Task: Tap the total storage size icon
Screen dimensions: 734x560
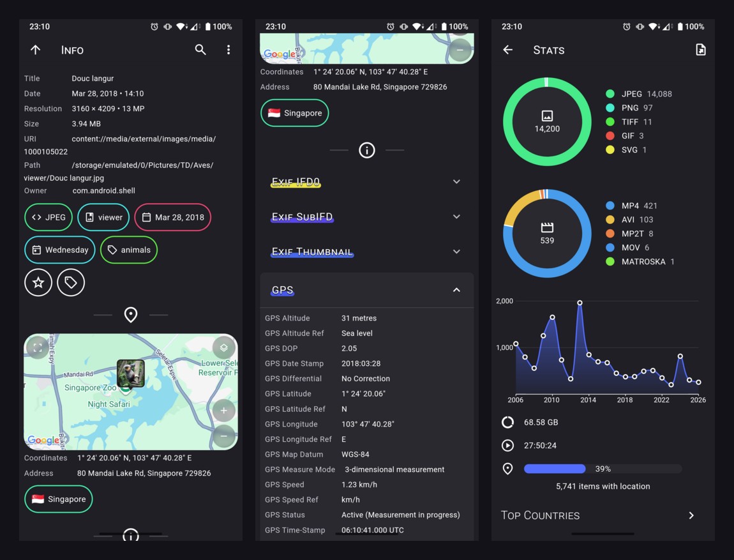Action: (508, 422)
